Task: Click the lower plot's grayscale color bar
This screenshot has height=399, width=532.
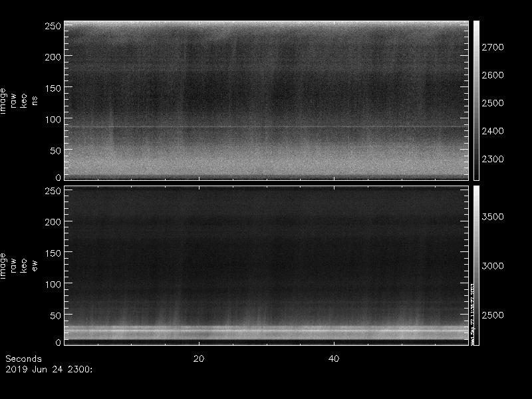Action: click(x=476, y=265)
